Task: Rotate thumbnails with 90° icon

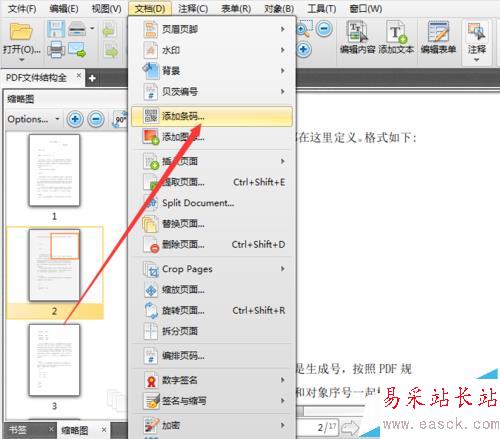Action: tap(120, 119)
